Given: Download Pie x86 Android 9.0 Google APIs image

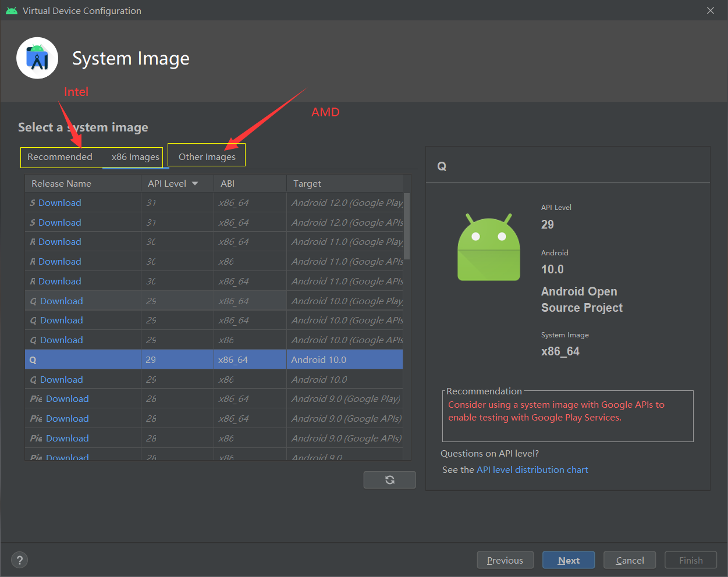Looking at the screenshot, I should coord(68,439).
